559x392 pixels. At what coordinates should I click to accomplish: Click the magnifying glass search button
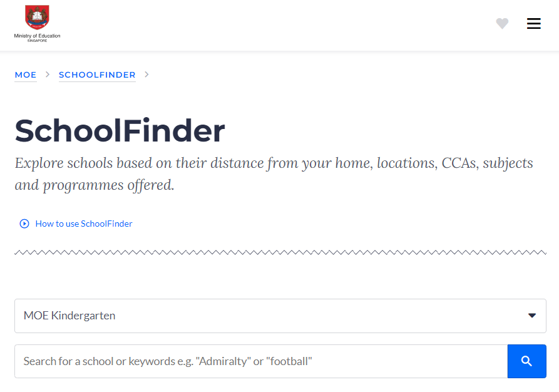(x=526, y=361)
